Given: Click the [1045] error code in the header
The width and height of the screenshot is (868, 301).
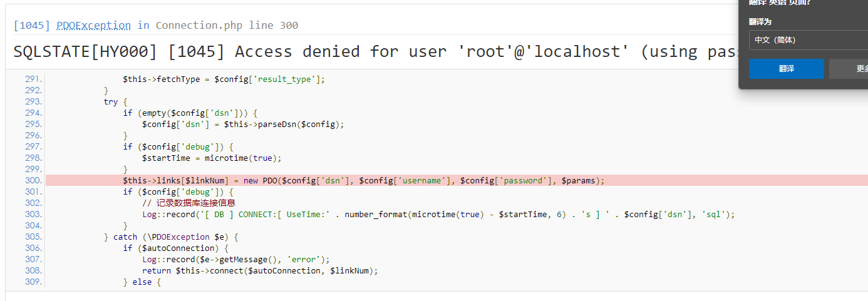Looking at the screenshot, I should [x=33, y=26].
